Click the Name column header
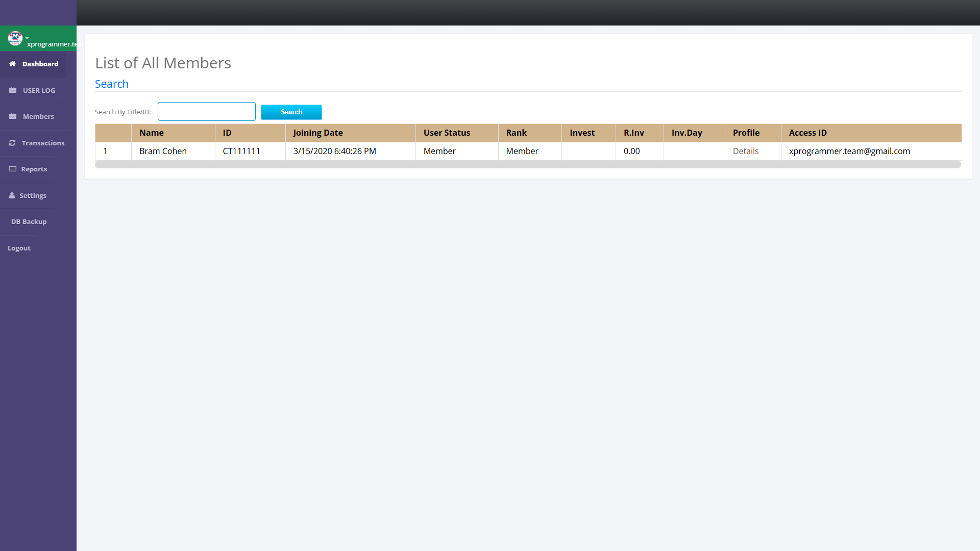This screenshot has height=551, width=980. tap(151, 133)
